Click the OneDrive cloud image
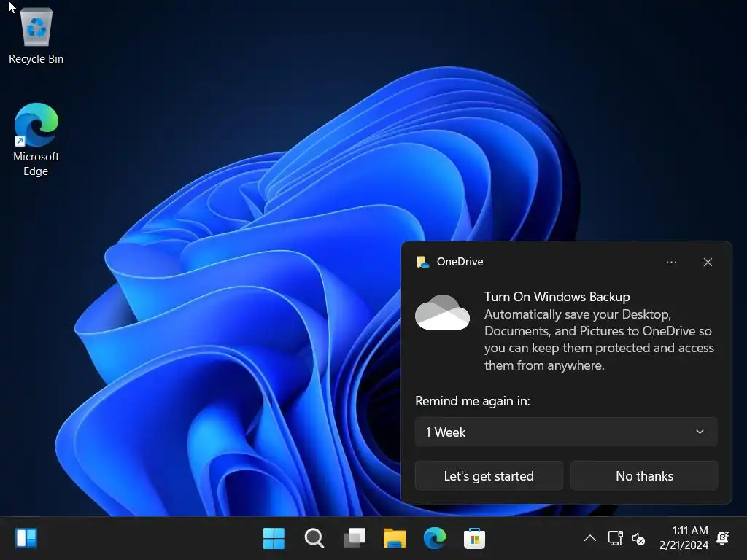 pos(442,312)
